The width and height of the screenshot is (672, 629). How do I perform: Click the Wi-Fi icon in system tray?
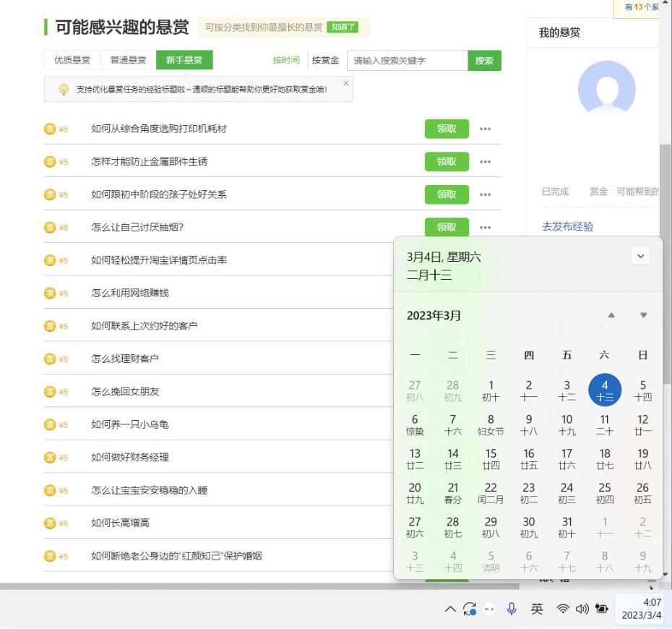click(562, 609)
